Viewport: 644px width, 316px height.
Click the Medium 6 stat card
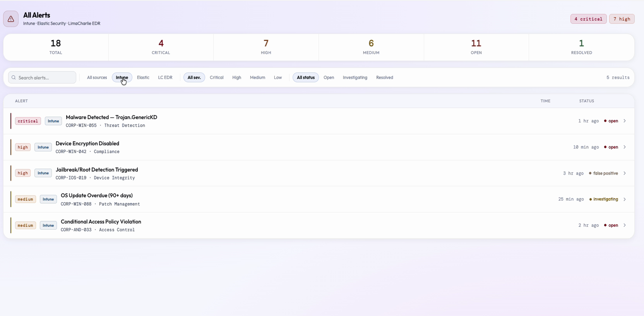371,47
